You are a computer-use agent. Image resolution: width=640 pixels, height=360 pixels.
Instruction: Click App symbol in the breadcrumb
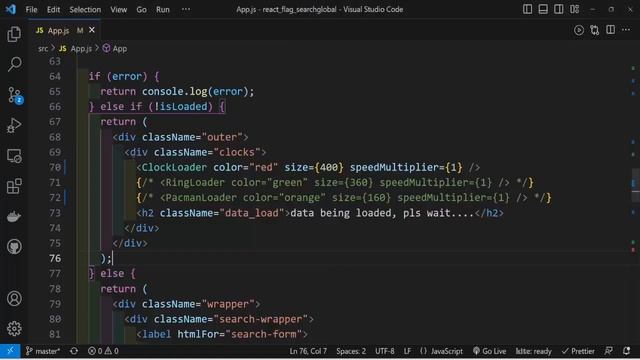(x=115, y=49)
